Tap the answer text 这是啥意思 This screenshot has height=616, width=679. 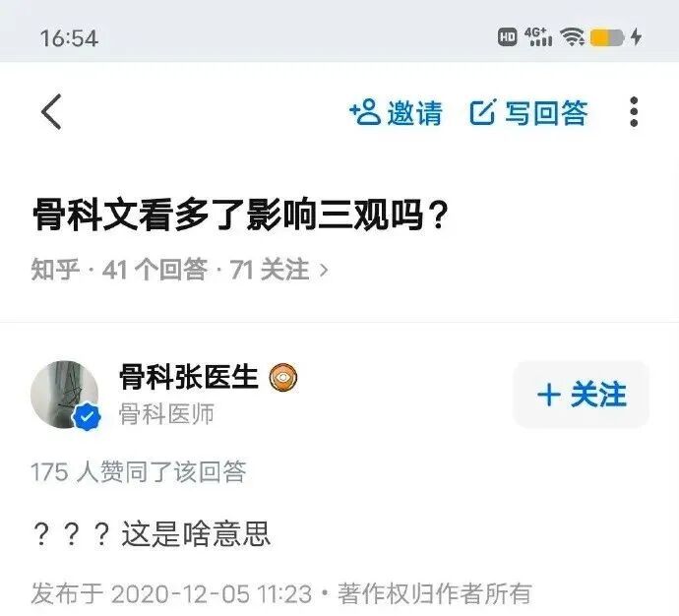click(x=196, y=533)
